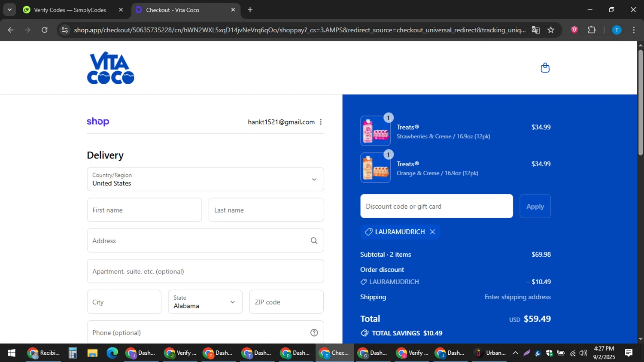The image size is (644, 362).
Task: Open the network Wi-Fi tray icon
Action: tap(572, 353)
